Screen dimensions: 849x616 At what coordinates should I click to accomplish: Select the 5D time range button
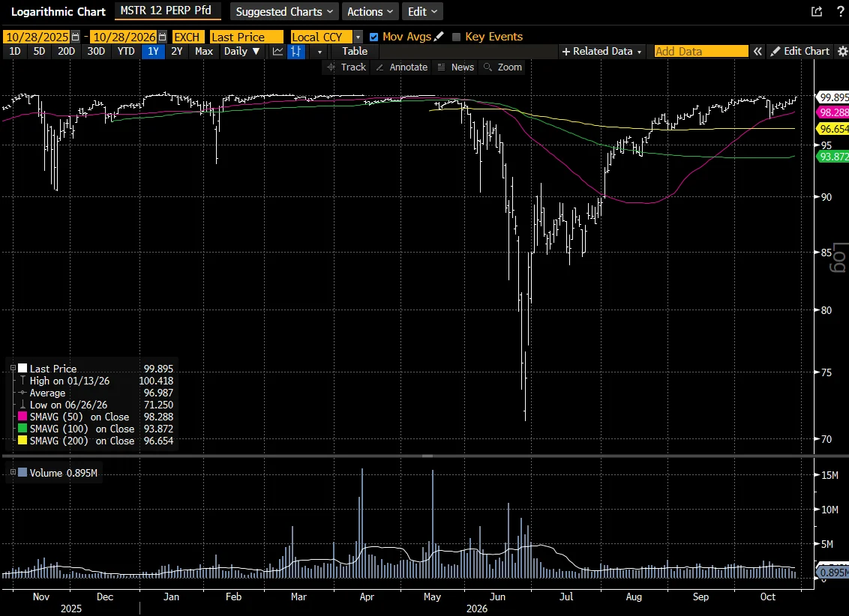click(40, 52)
